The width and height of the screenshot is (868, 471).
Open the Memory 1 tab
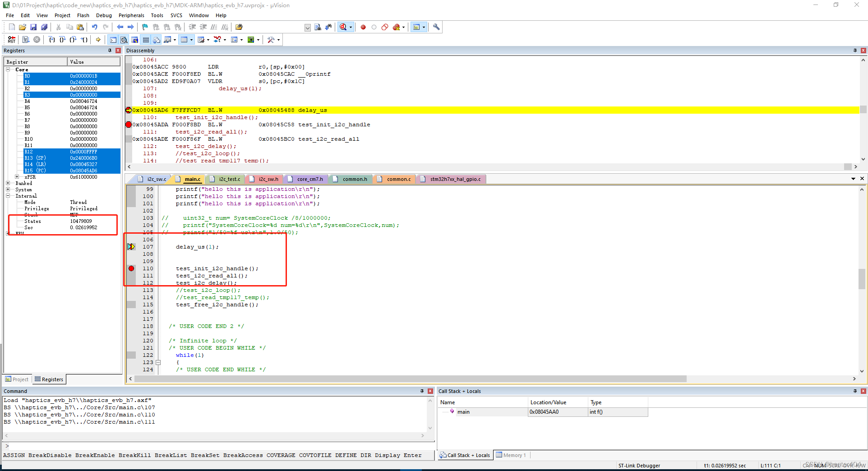512,455
